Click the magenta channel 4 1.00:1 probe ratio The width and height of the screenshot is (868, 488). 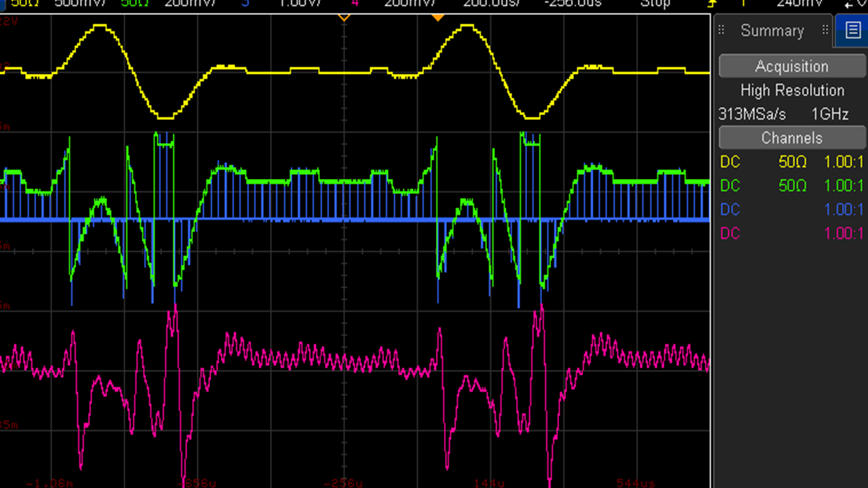click(x=844, y=233)
